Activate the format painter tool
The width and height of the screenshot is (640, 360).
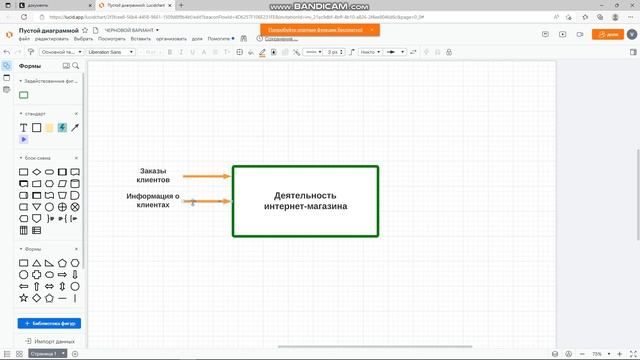click(31, 52)
